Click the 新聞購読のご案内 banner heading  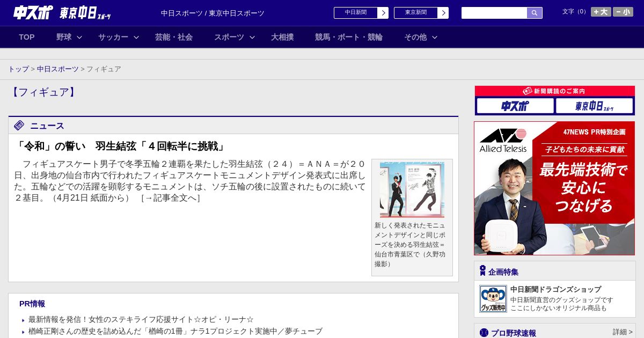[555, 91]
